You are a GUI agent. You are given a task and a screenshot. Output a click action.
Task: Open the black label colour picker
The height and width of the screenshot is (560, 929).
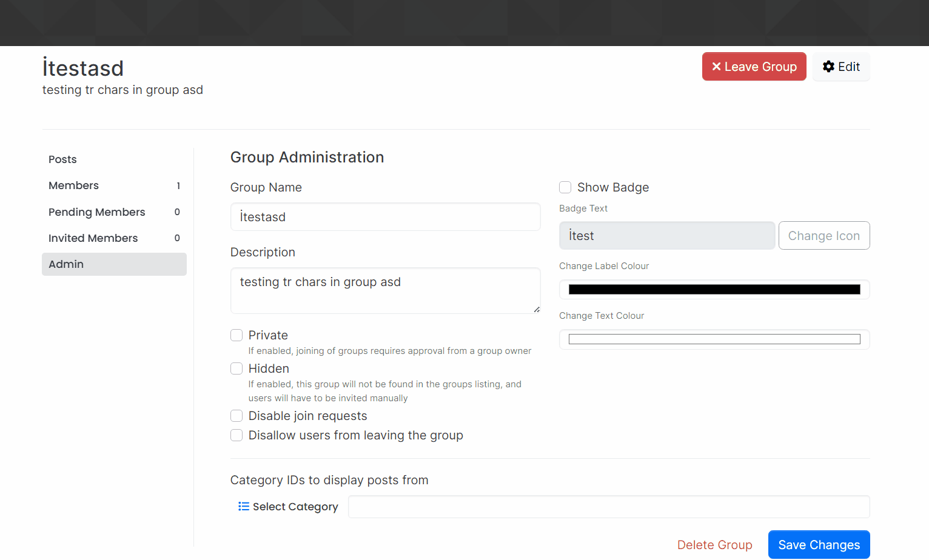714,290
